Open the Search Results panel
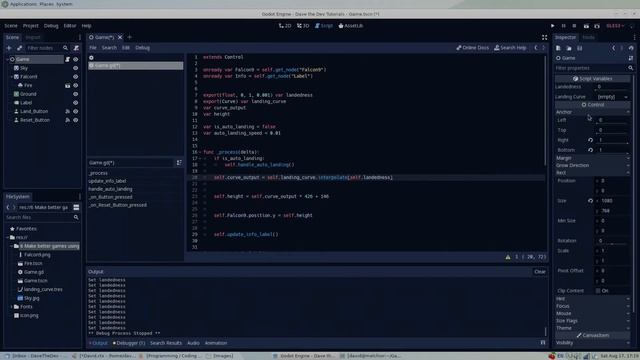640x360 pixels. click(166, 343)
